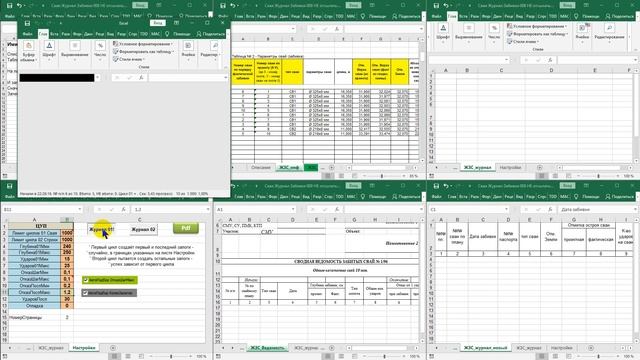Click Вход button in bottom-right window
Image resolution: width=640 pixels, height=360 pixels.
point(567,186)
